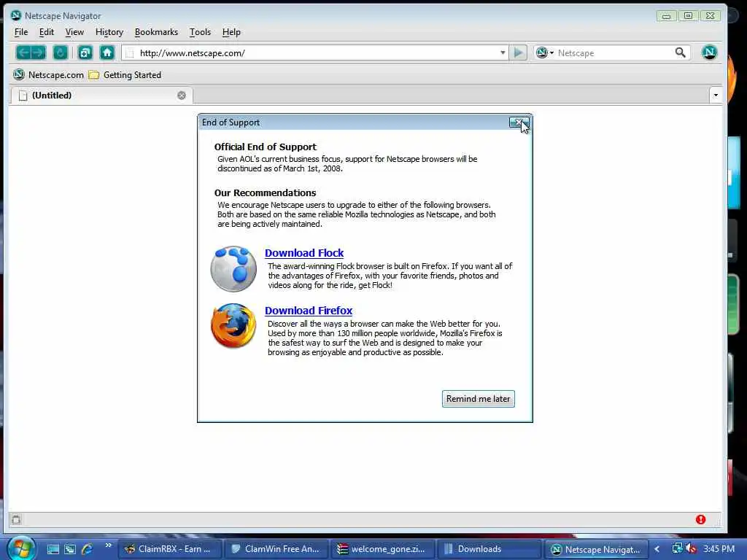Viewport: 747px width, 560px height.
Task: Click the network tray icon
Action: (x=677, y=548)
